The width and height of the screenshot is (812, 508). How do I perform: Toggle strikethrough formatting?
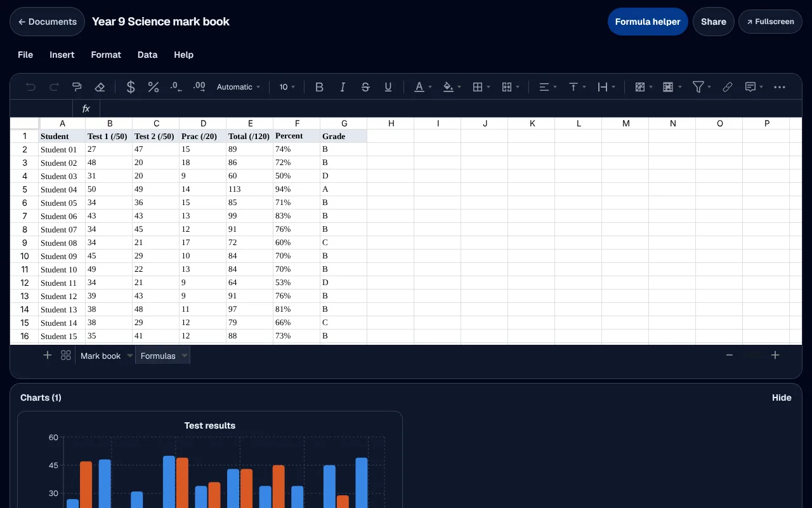pyautogui.click(x=365, y=87)
